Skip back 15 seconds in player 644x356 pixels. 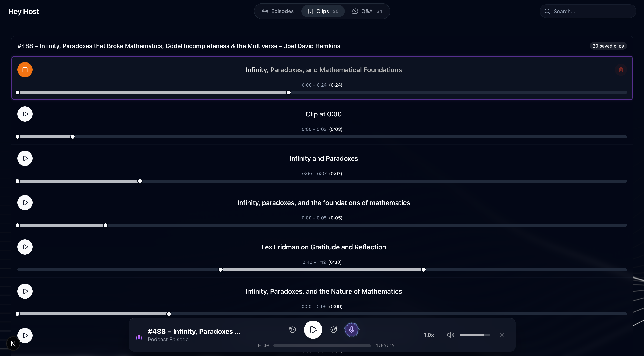[x=293, y=329]
